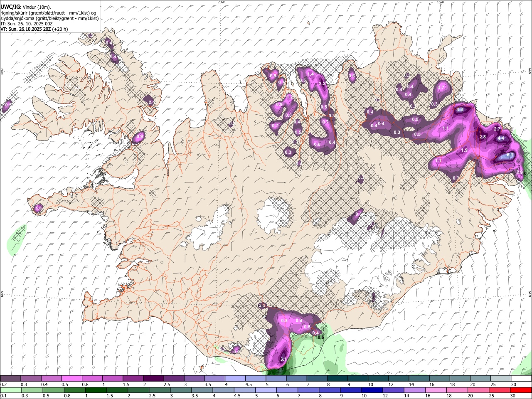532x399 pixels.
Task: Click the 2.3 value label in the north
Action: 322,84
